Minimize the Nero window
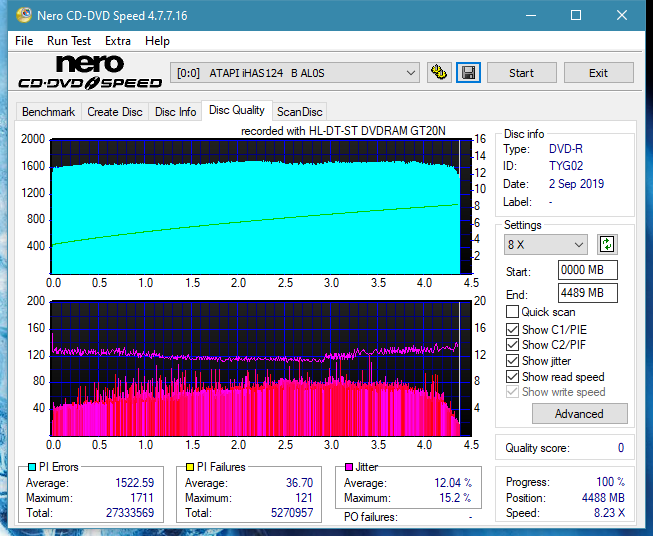Image resolution: width=653 pixels, height=536 pixels. point(531,15)
